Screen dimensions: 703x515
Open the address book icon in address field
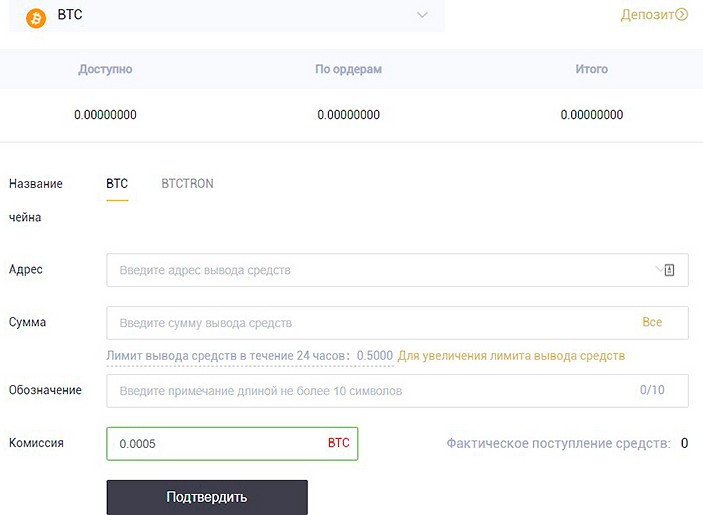coord(669,270)
